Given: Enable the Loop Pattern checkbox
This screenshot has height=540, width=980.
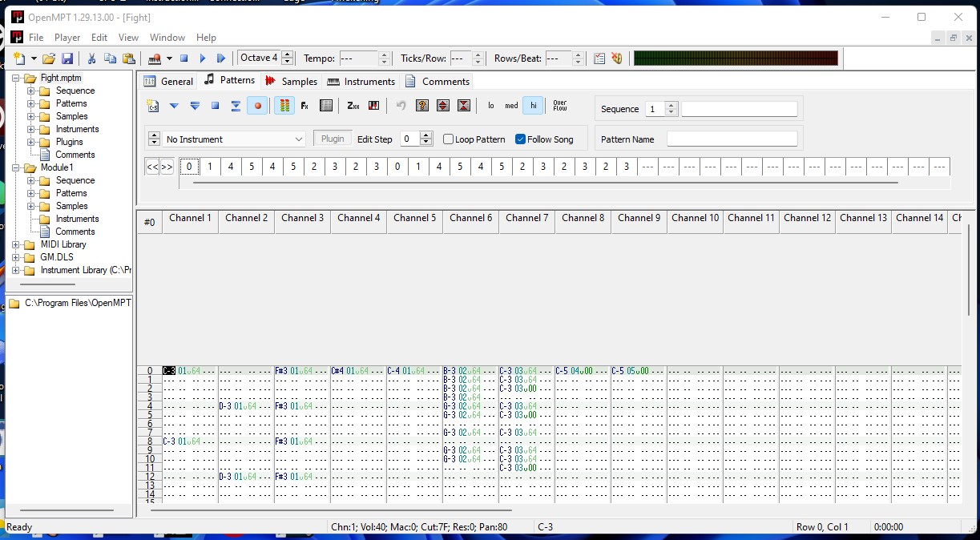Looking at the screenshot, I should tap(449, 139).
